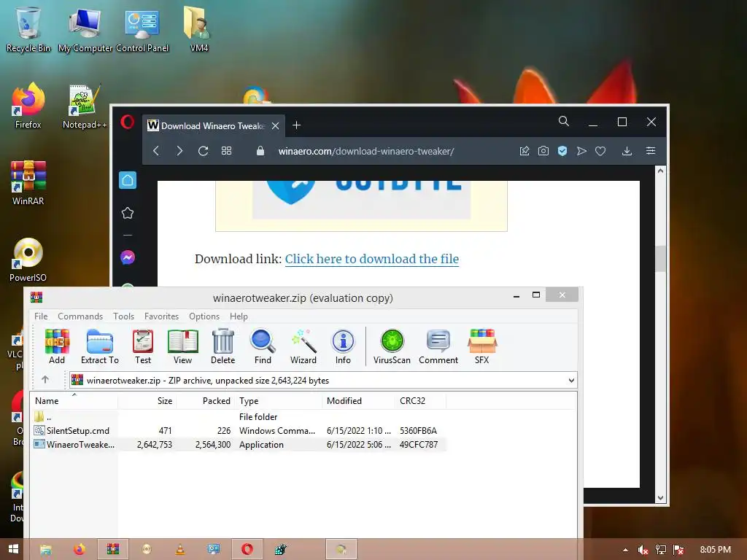Select the parent folder '..' row

point(239,416)
